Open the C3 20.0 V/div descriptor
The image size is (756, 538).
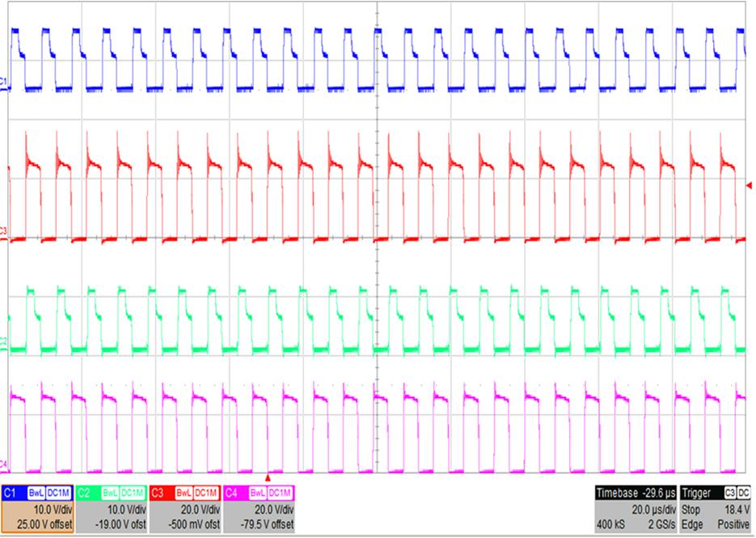185,510
